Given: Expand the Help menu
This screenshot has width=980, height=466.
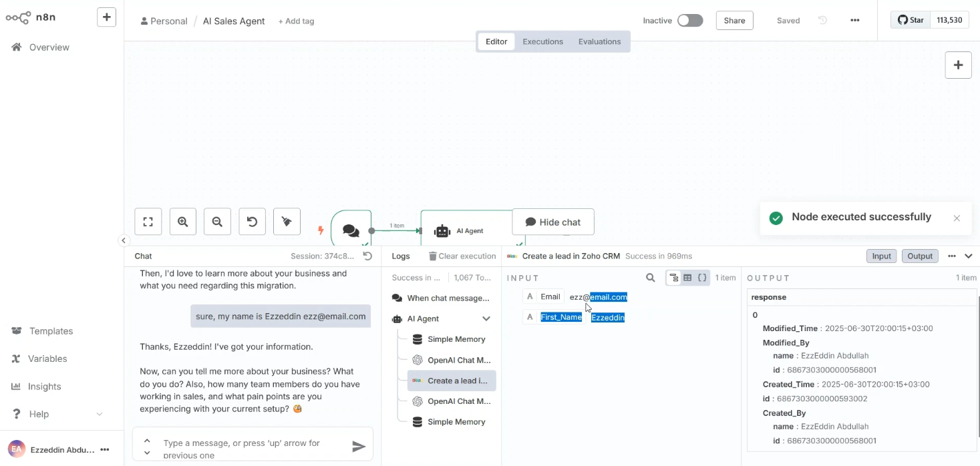Looking at the screenshot, I should (57, 414).
